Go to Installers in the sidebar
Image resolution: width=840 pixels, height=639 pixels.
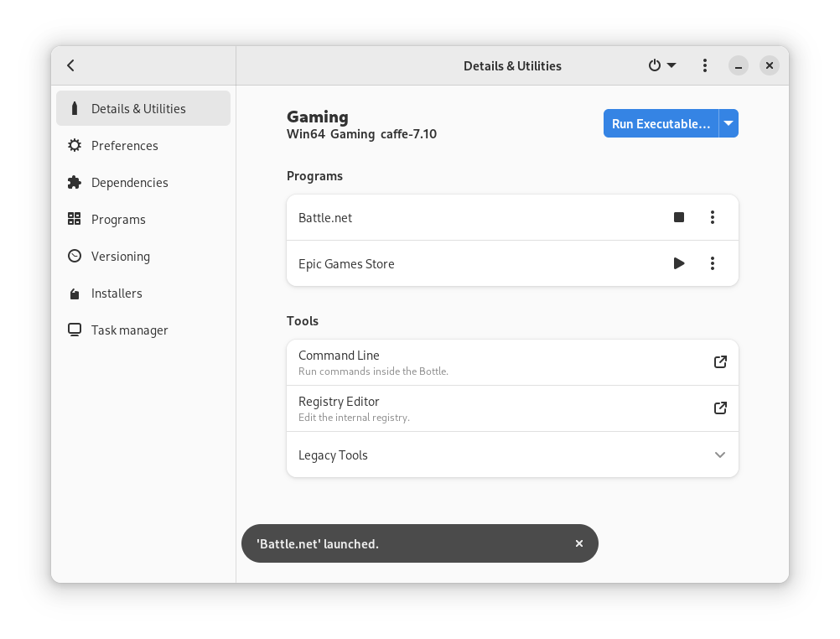coord(117,294)
